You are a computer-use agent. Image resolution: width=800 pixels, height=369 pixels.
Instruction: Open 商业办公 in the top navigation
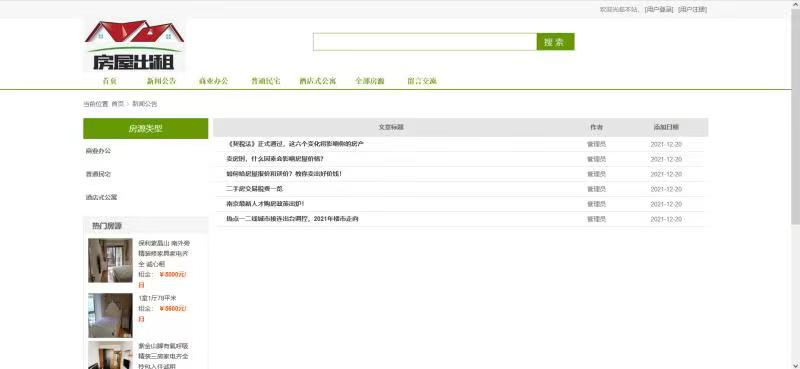click(213, 81)
